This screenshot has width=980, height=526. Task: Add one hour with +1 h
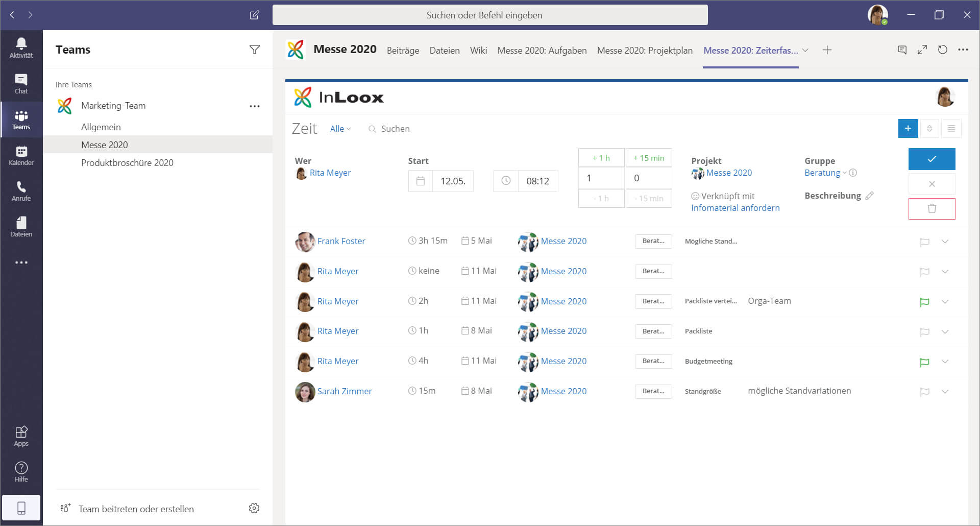click(601, 158)
